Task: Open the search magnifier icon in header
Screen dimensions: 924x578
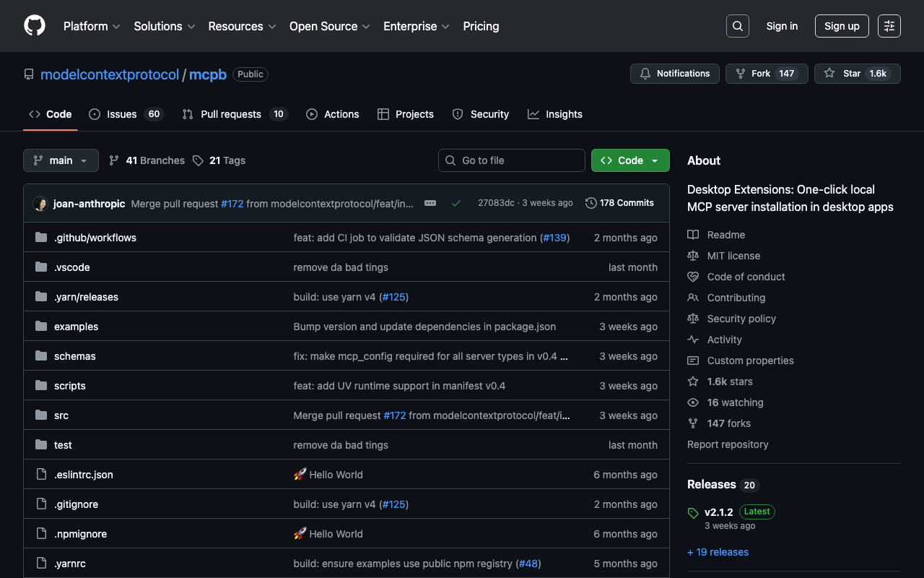Action: pyautogui.click(x=737, y=26)
